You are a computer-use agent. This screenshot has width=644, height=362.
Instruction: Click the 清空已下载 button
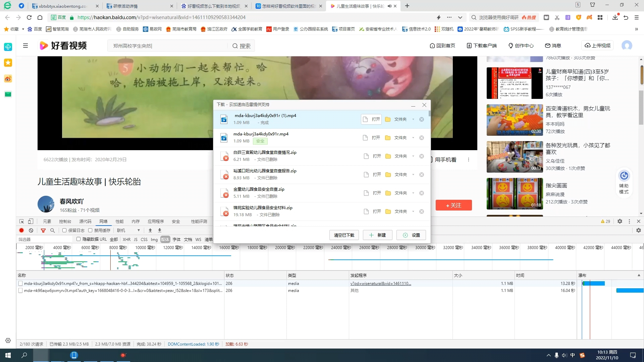pos(344,235)
